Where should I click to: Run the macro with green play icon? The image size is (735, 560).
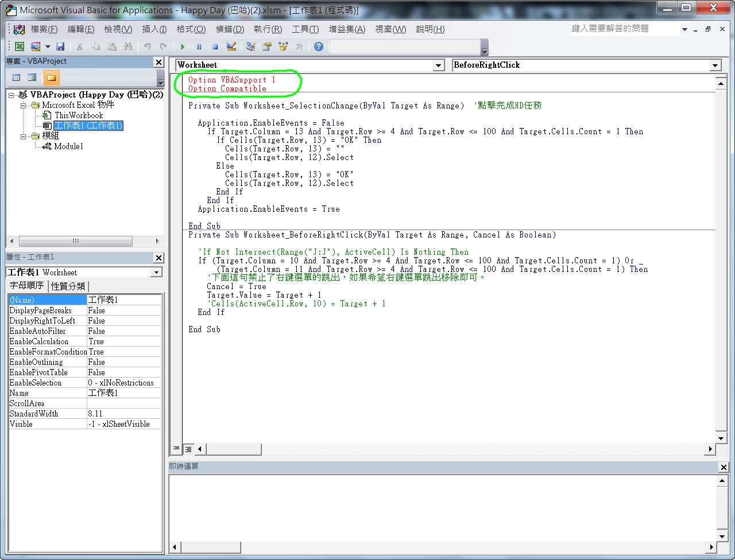[x=183, y=46]
